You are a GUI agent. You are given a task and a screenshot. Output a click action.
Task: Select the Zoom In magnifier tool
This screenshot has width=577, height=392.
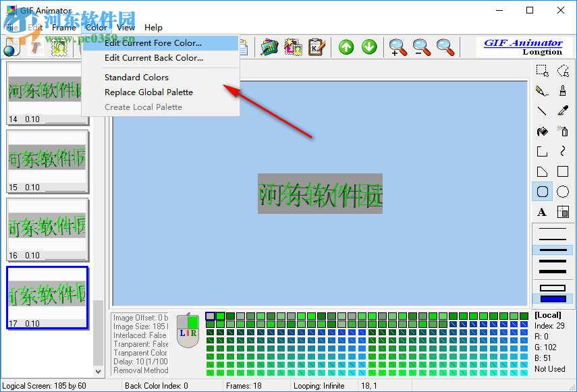point(397,47)
